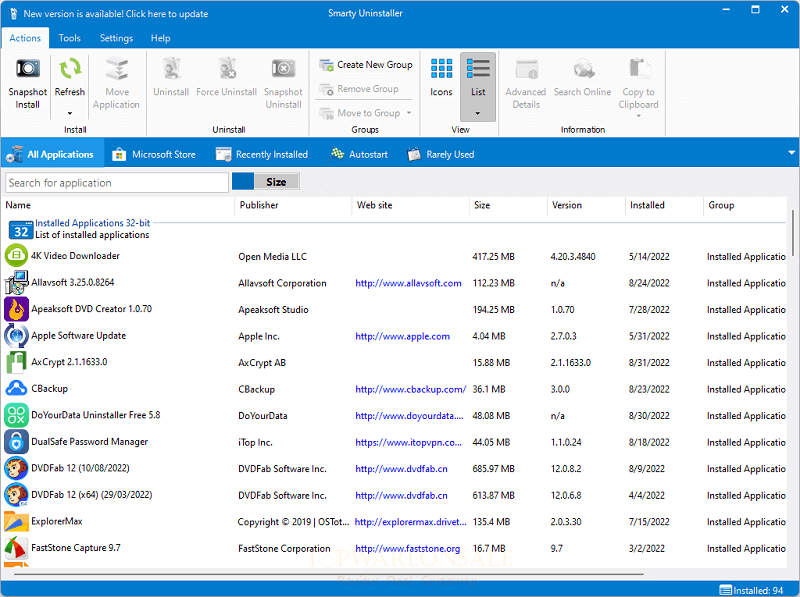This screenshot has width=800, height=597.
Task: Expand the category bar overflow arrow
Action: pyautogui.click(x=792, y=153)
